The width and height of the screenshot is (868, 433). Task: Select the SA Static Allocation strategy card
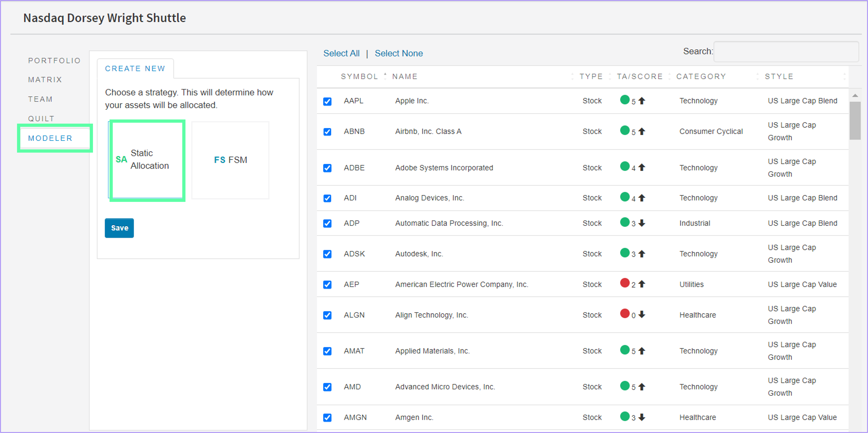click(x=147, y=160)
